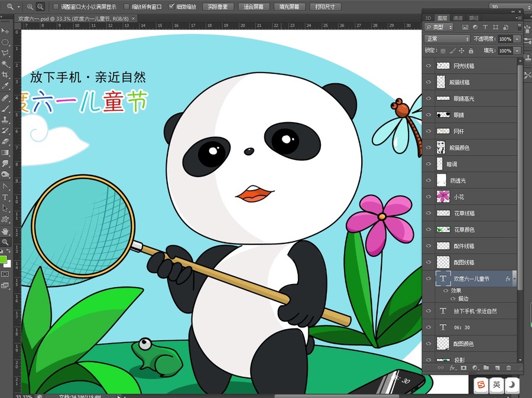Add a layer mask
532x398 pixels.
coord(463,368)
